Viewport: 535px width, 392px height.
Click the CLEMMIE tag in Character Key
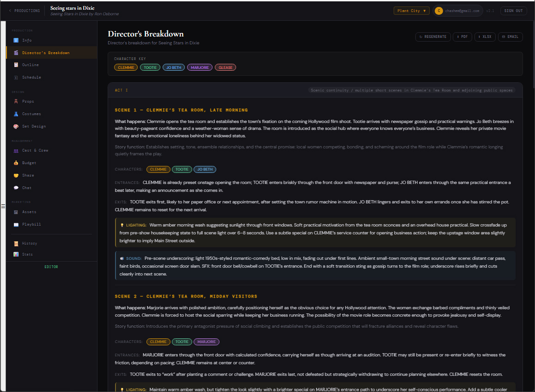click(x=126, y=67)
